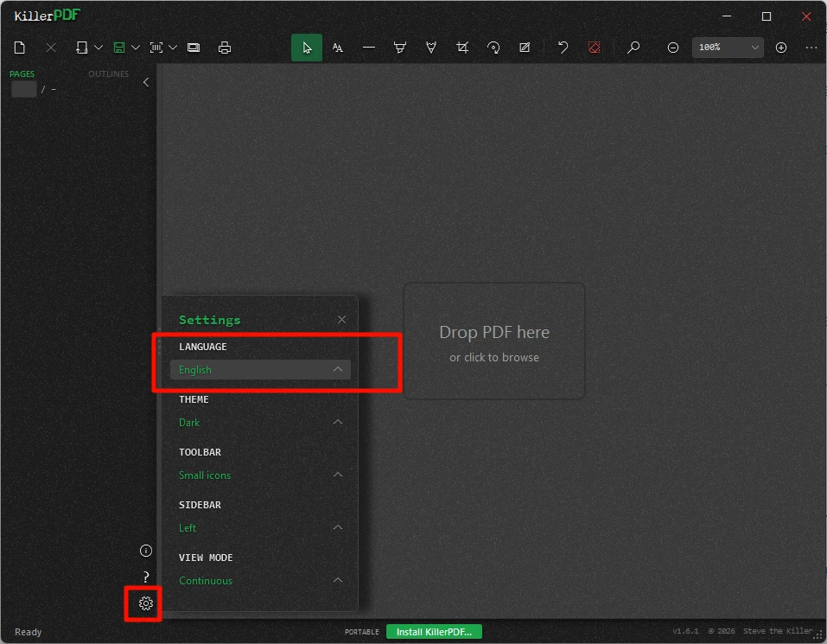827x644 pixels.
Task: Open the more options ellipsis menu
Action: pos(811,48)
